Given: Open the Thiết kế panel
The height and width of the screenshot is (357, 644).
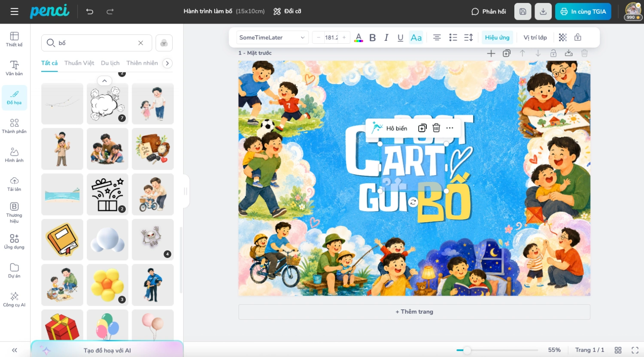Looking at the screenshot, I should (x=14, y=39).
